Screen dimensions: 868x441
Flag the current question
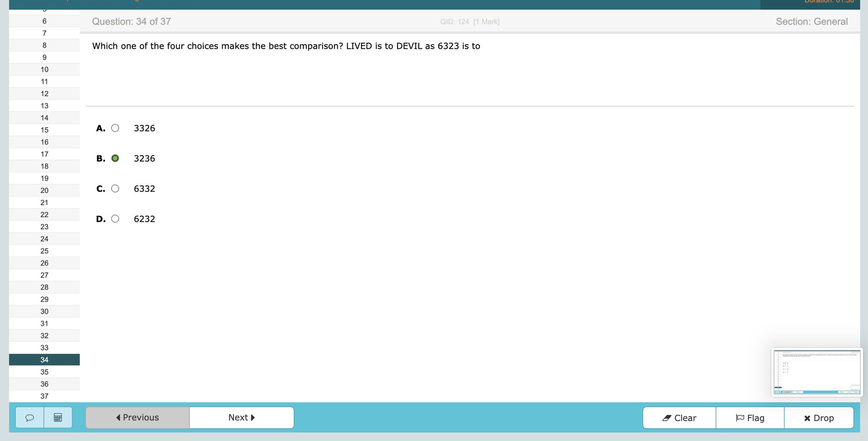click(x=750, y=418)
